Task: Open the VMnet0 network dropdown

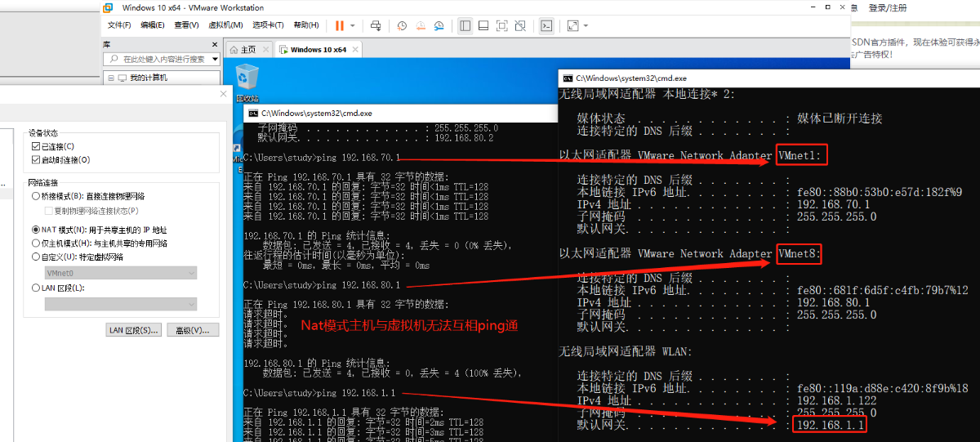Action: coord(121,273)
